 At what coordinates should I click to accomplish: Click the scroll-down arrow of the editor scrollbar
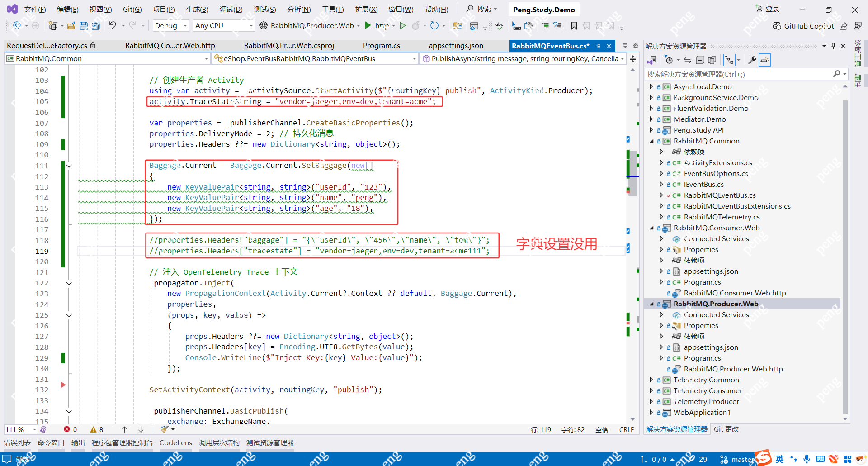(x=632, y=419)
